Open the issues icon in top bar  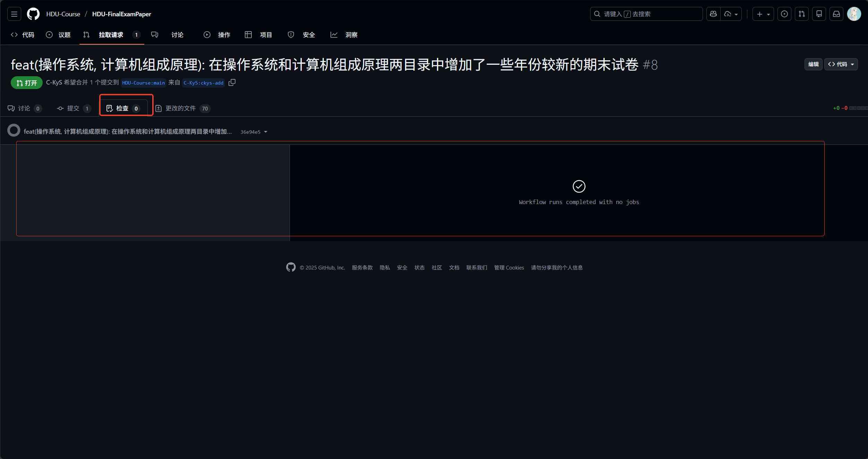point(784,14)
